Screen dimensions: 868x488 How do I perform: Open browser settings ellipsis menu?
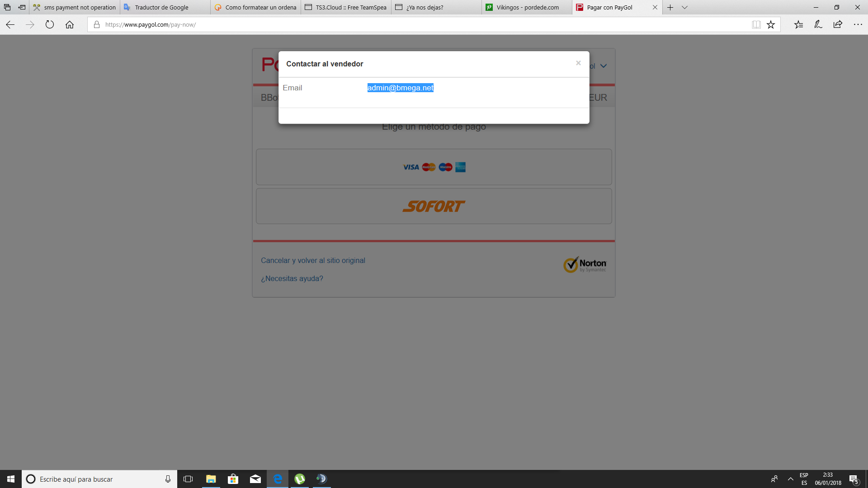point(858,25)
